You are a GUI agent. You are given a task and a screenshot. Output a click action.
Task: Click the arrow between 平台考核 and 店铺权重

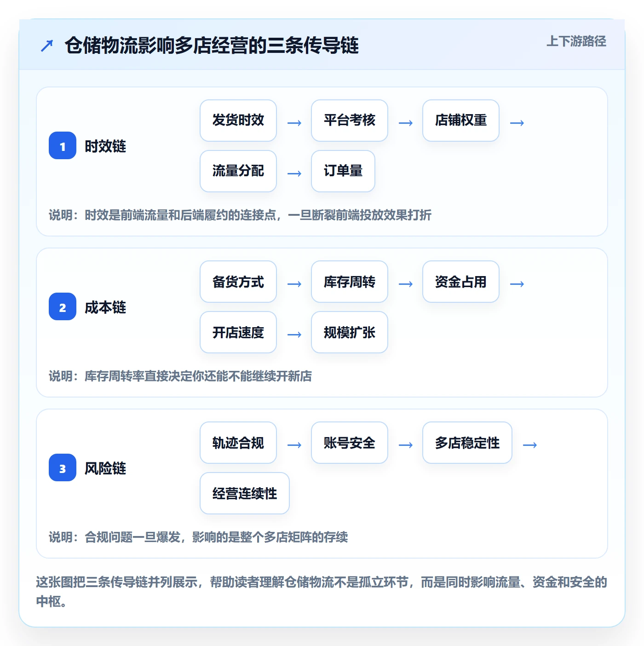[406, 123]
